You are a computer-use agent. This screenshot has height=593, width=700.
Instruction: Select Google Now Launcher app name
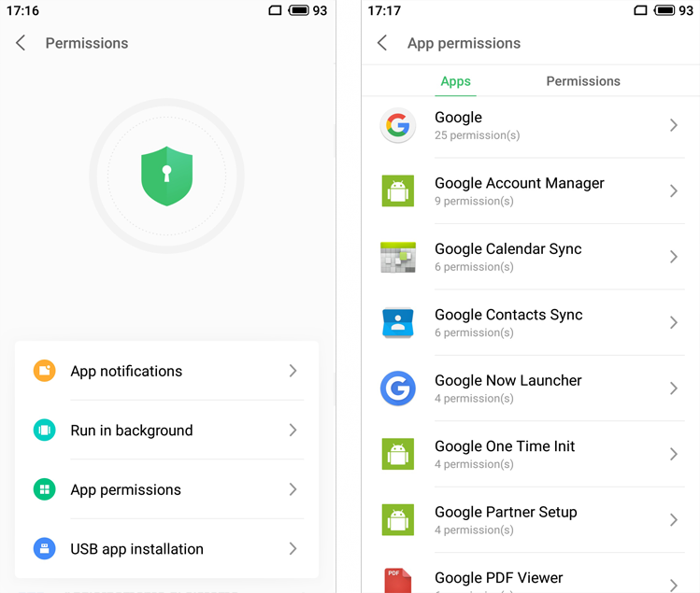508,380
